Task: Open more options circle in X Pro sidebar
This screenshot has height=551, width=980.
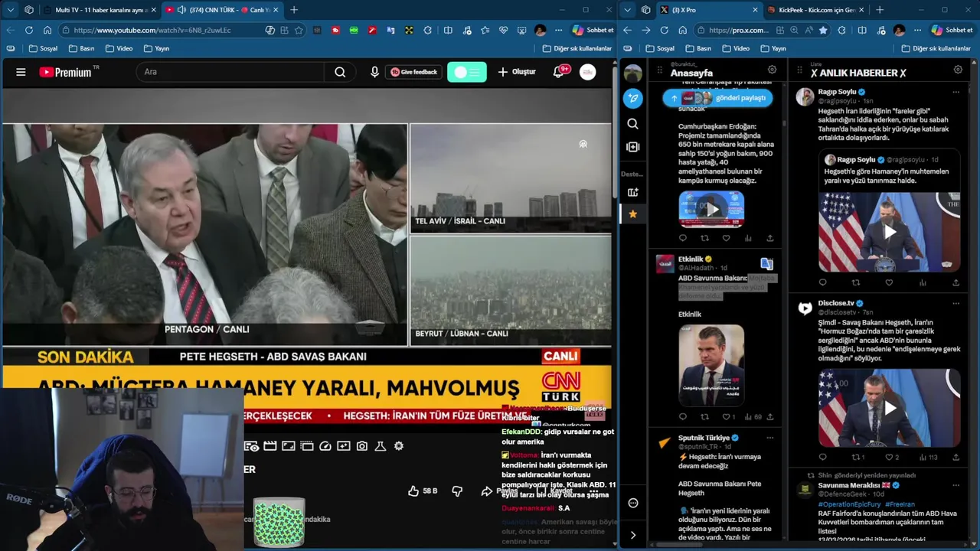Action: click(633, 503)
